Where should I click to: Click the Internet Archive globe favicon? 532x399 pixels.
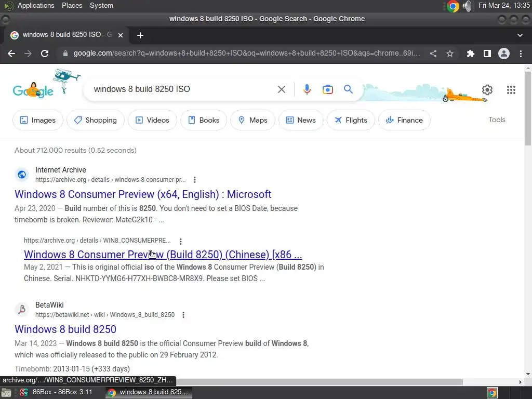click(x=22, y=175)
